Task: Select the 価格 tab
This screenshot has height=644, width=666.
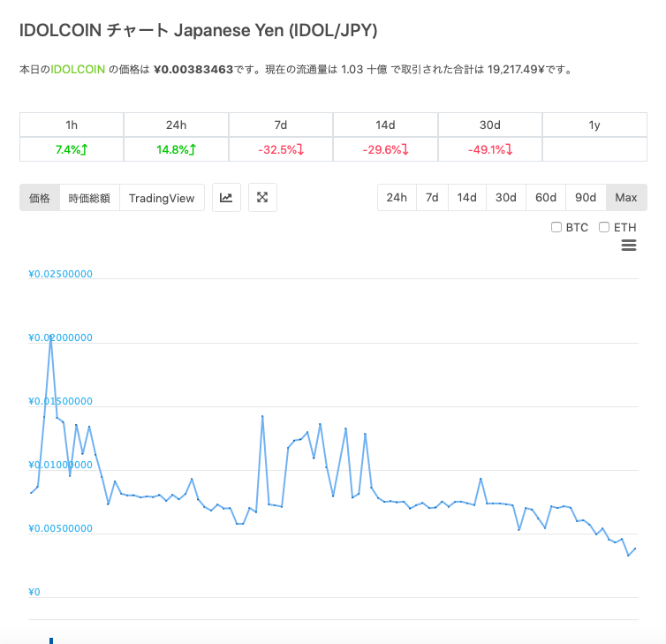Action: (40, 198)
